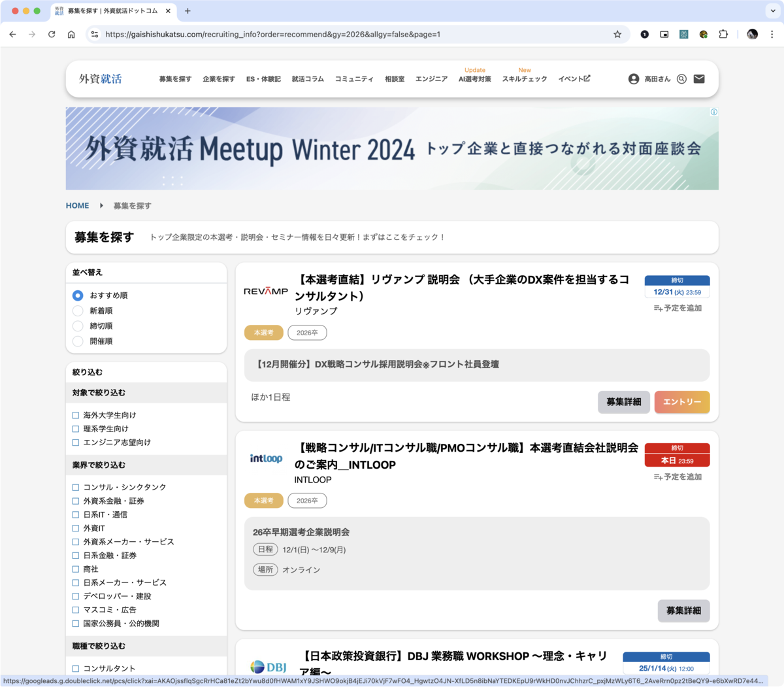Screen dimensions: 784x687
Task: Open the ad info icon on banner
Action: [714, 112]
